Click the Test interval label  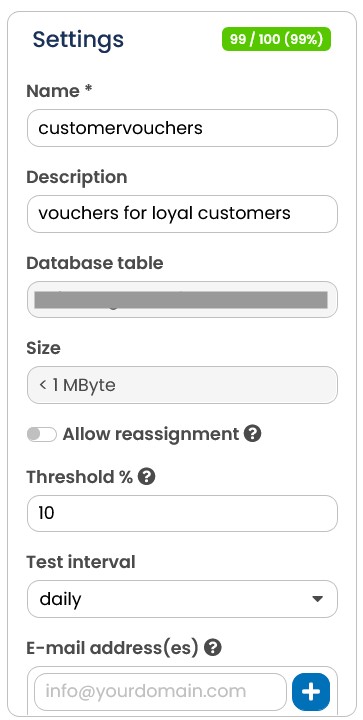pyautogui.click(x=81, y=562)
